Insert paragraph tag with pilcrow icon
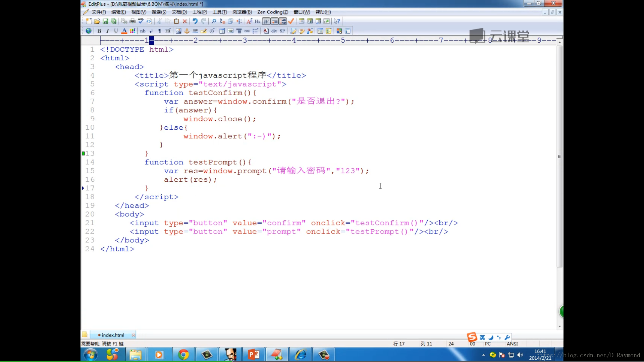This screenshot has width=644, height=362. pyautogui.click(x=160, y=31)
